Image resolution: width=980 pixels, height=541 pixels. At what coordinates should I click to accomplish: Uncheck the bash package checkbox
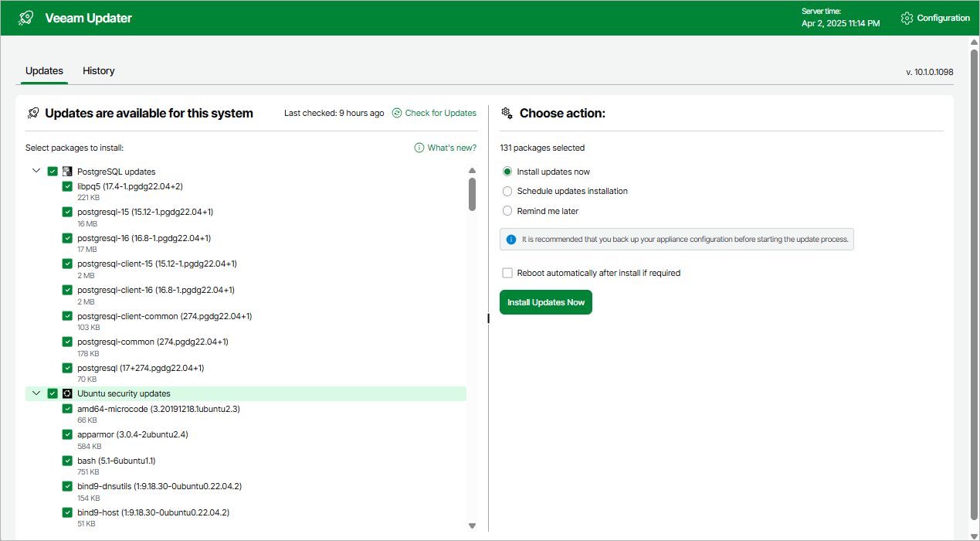tap(67, 461)
